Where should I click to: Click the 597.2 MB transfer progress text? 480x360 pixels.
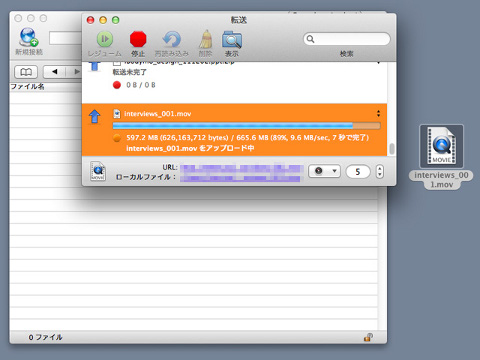pyautogui.click(x=247, y=138)
